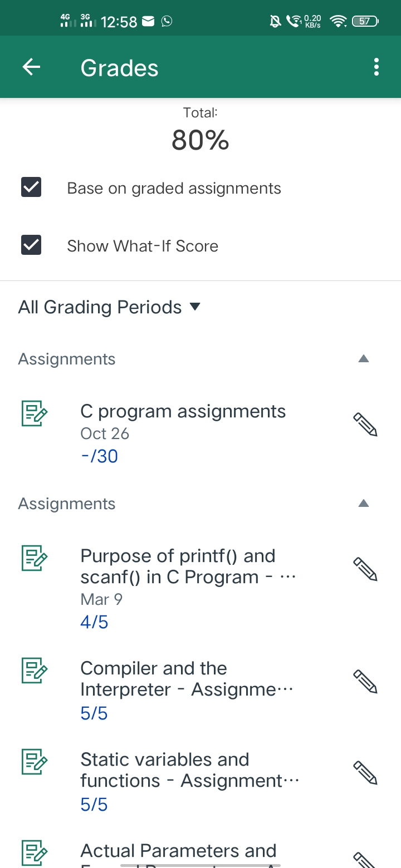Tap the WhatsApp notification icon in status bar
This screenshot has height=868, width=401.
(167, 22)
